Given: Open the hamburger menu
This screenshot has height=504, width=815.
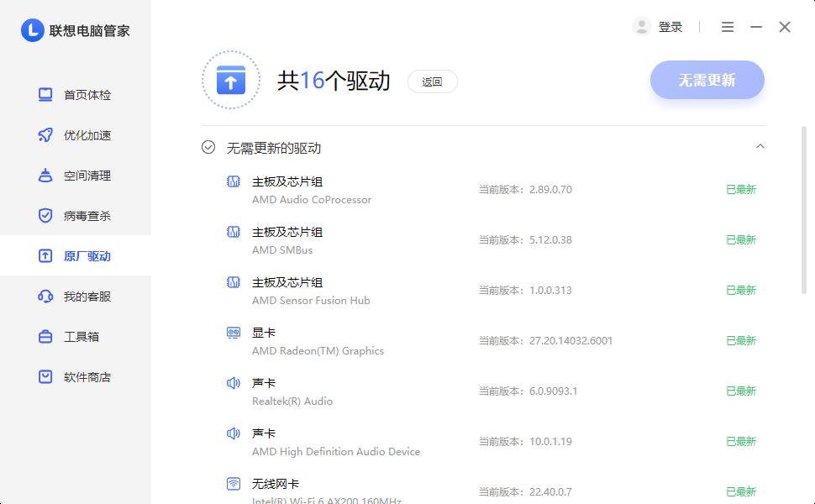Looking at the screenshot, I should 727,26.
